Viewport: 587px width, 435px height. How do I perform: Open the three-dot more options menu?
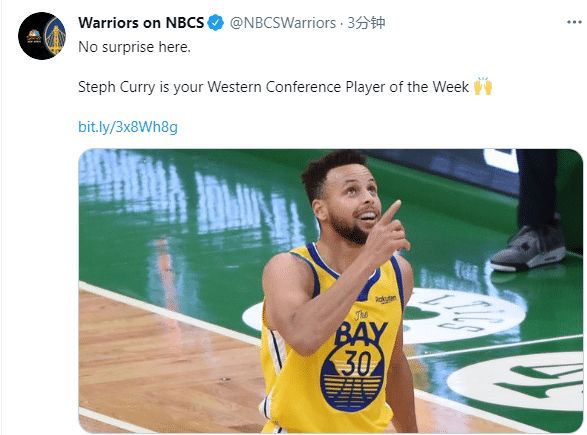coord(574,22)
